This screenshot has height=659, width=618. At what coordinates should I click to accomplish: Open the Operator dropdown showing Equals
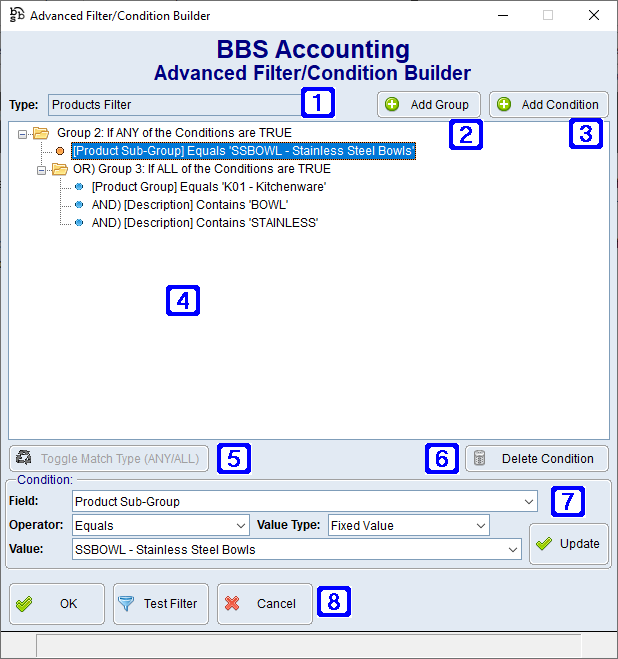tap(240, 525)
